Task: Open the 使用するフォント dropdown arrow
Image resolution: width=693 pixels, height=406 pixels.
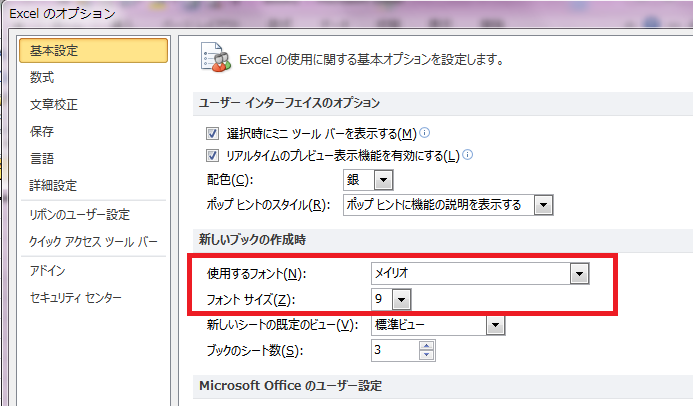Action: tap(579, 273)
